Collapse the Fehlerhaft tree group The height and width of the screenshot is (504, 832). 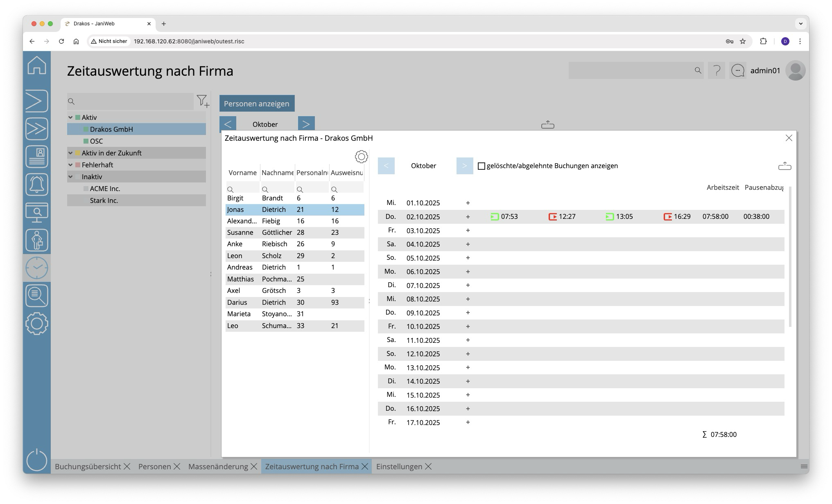70,165
